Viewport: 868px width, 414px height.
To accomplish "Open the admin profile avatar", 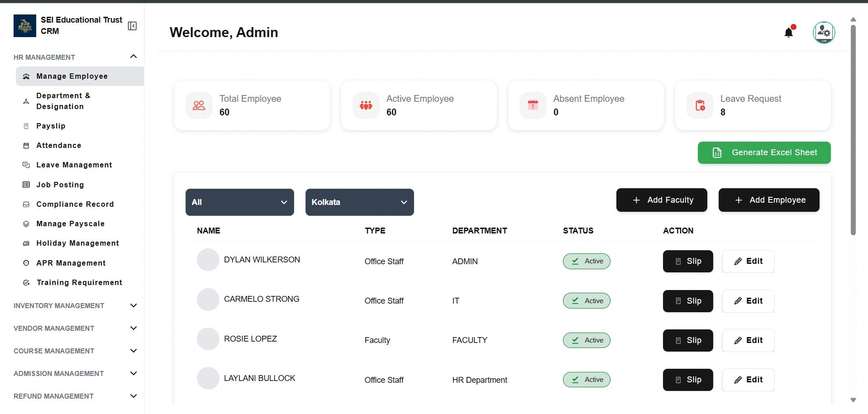I will [x=824, y=33].
